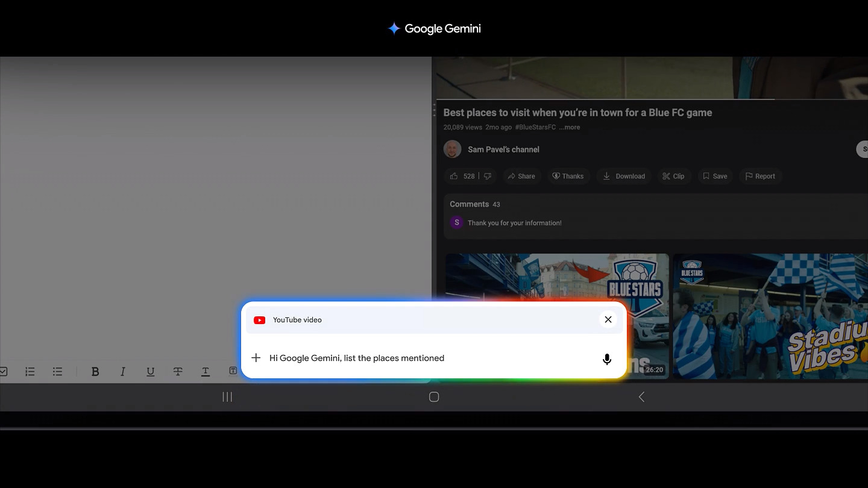Toggle underline formatting in notes toolbar
The width and height of the screenshot is (868, 488).
(x=150, y=372)
